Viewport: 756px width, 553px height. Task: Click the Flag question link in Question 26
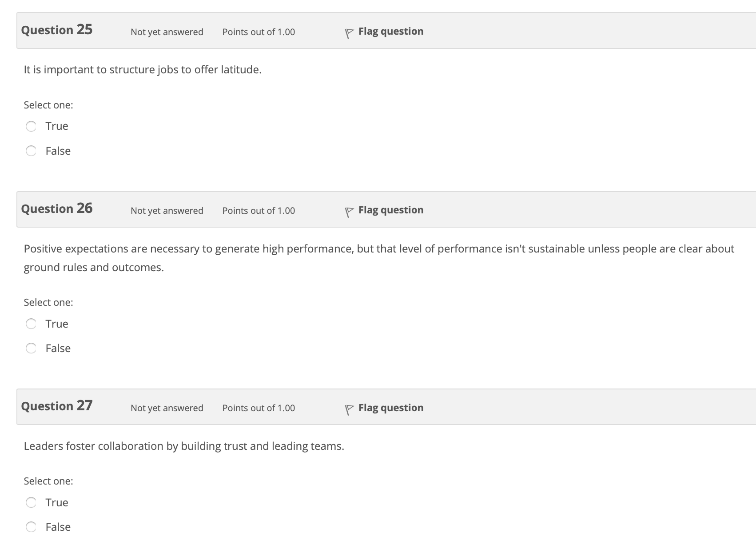pos(391,210)
